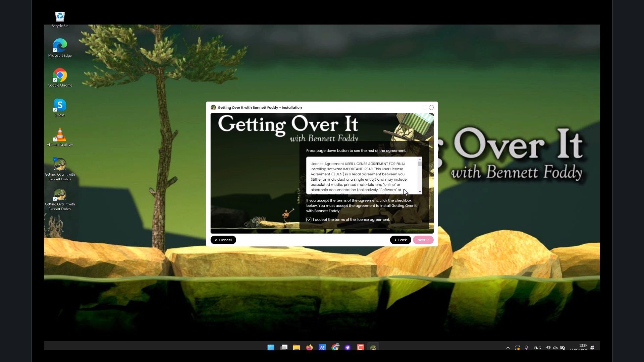This screenshot has height=362, width=644.
Task: Select the VLC media player shortcut
Action: (x=60, y=137)
